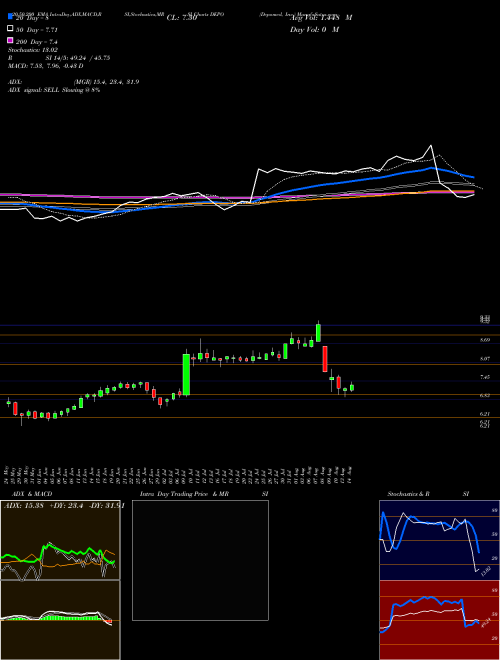The image size is (500, 660).
Task: Click the ADX (MGR) 15.4, 23.4, 31.9 line
Action: pos(74,82)
